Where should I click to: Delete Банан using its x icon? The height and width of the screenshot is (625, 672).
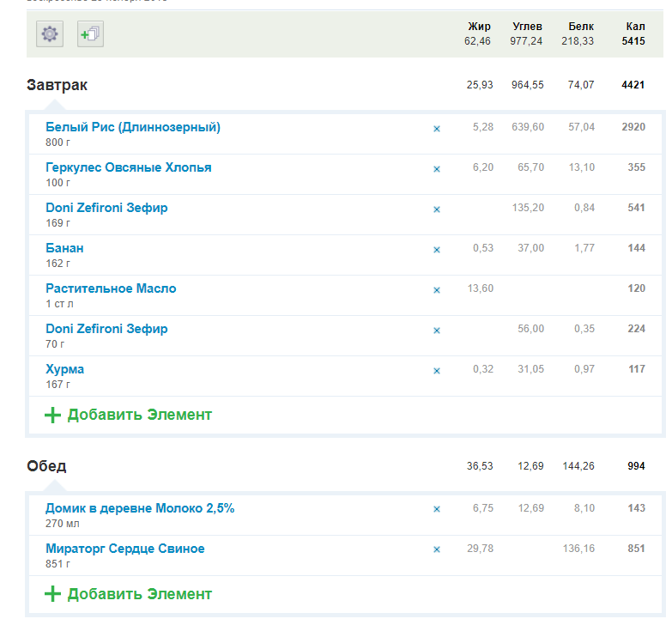(436, 250)
